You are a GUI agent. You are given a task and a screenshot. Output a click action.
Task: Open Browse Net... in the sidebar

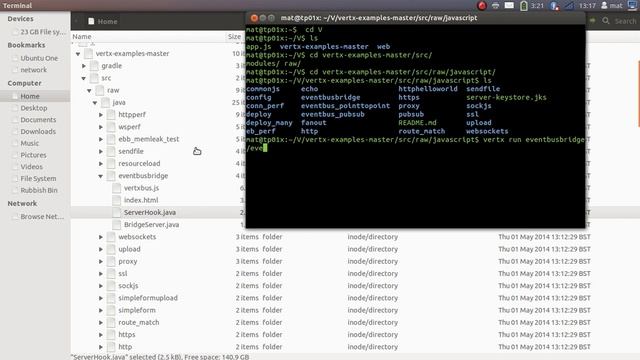pyautogui.click(x=42, y=217)
